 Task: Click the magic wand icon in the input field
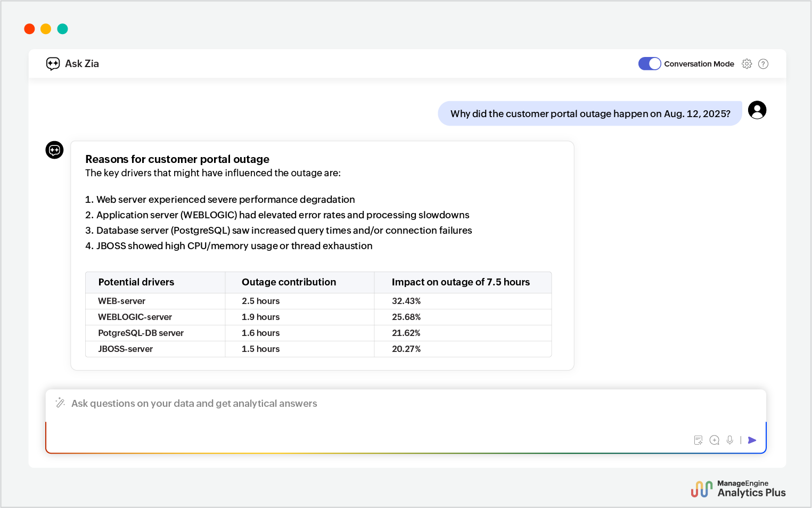coord(60,403)
